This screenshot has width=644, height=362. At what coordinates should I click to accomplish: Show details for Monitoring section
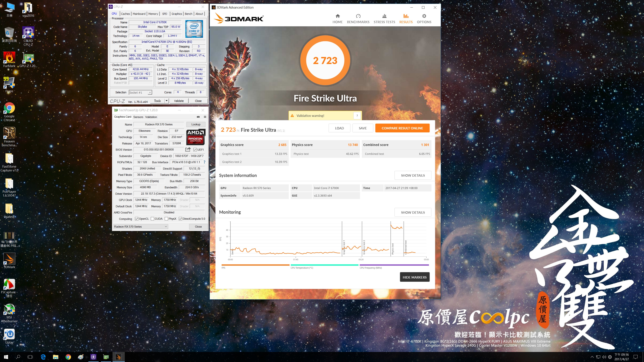click(413, 212)
